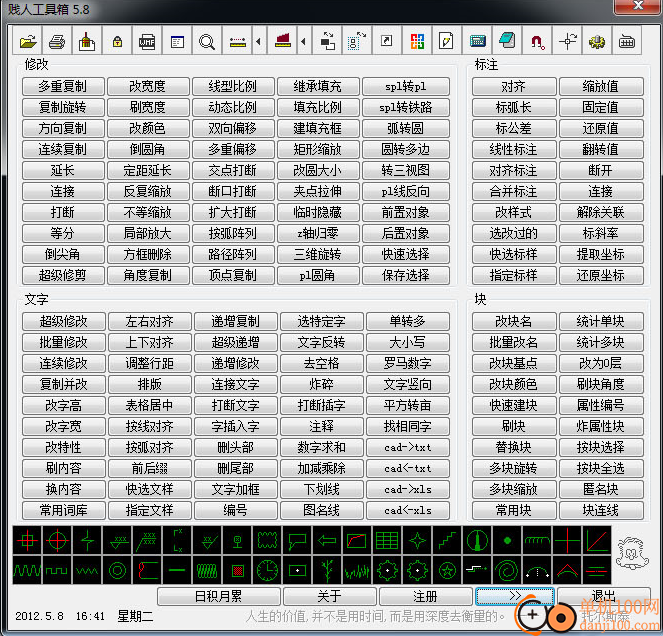Click the green left arrow symbol
Screen dimensions: 663x636
coord(327,540)
